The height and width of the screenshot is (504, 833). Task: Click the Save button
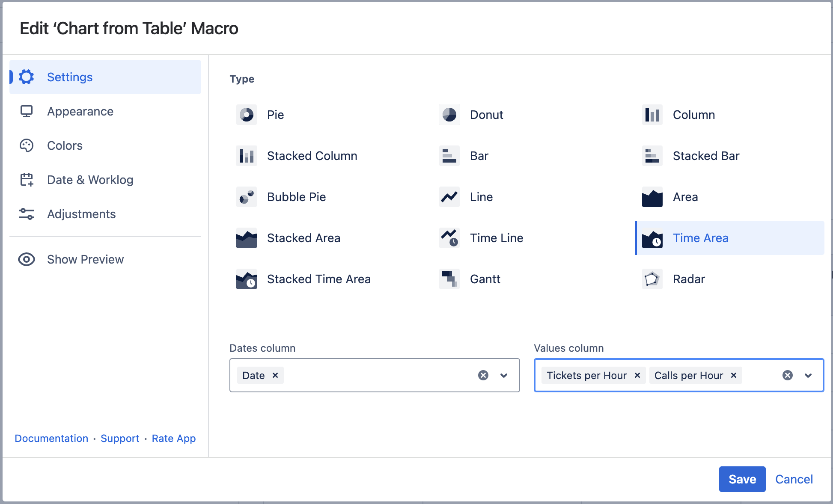742,479
